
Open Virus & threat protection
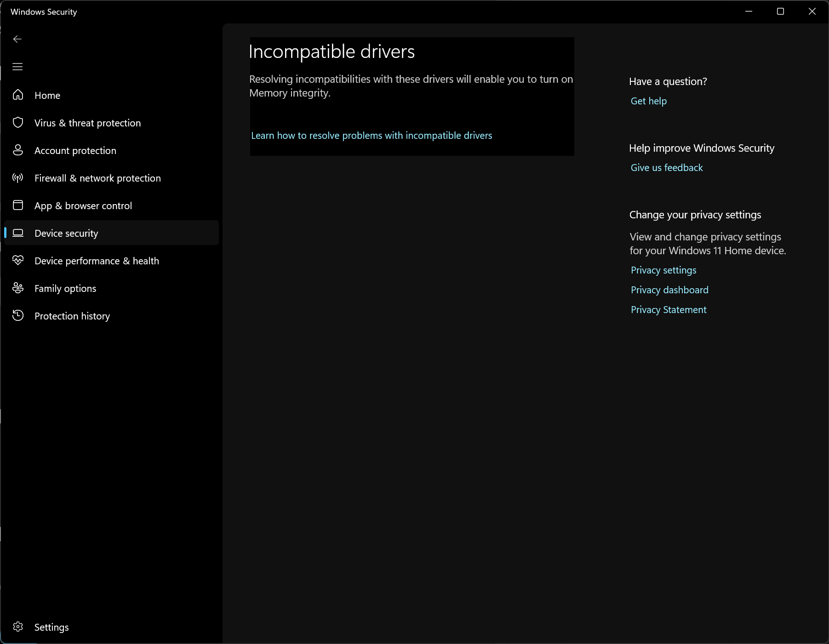coord(111,123)
